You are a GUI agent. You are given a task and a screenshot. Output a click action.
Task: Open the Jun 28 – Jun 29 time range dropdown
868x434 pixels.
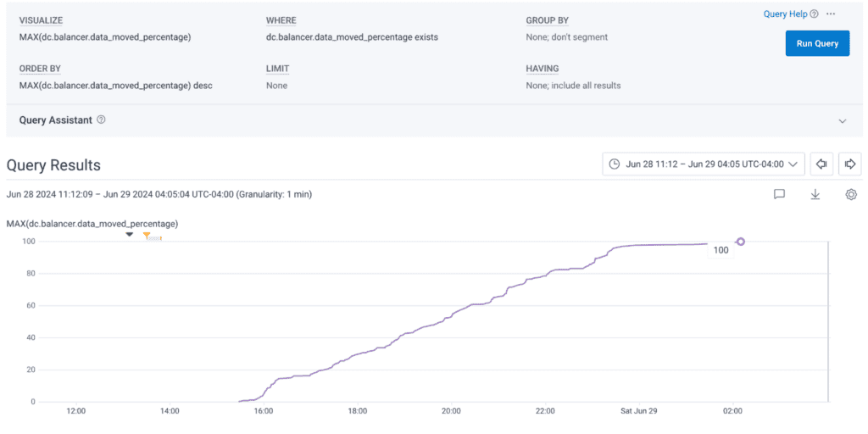coord(703,164)
